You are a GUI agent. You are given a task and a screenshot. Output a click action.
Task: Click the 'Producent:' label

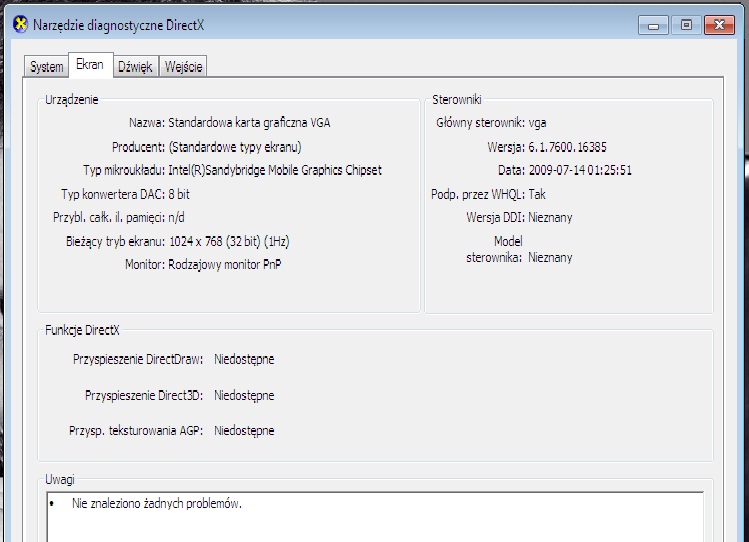(x=139, y=147)
